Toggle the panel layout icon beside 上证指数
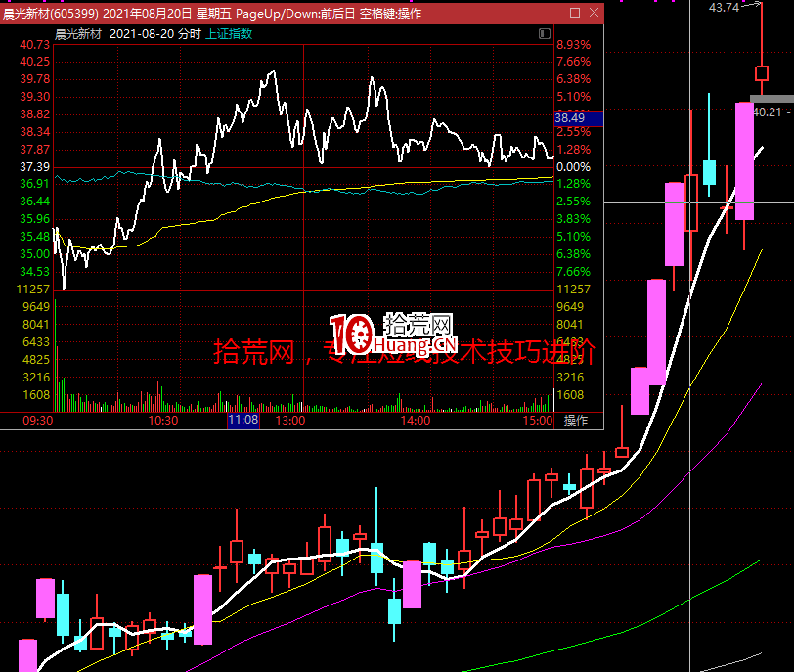 (545, 34)
